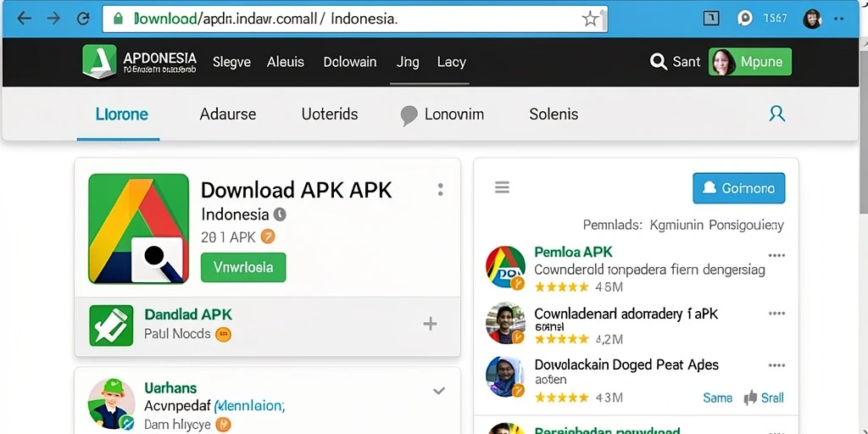Click the orange badge beside Patul Nlocds
The width and height of the screenshot is (868, 434).
(223, 334)
